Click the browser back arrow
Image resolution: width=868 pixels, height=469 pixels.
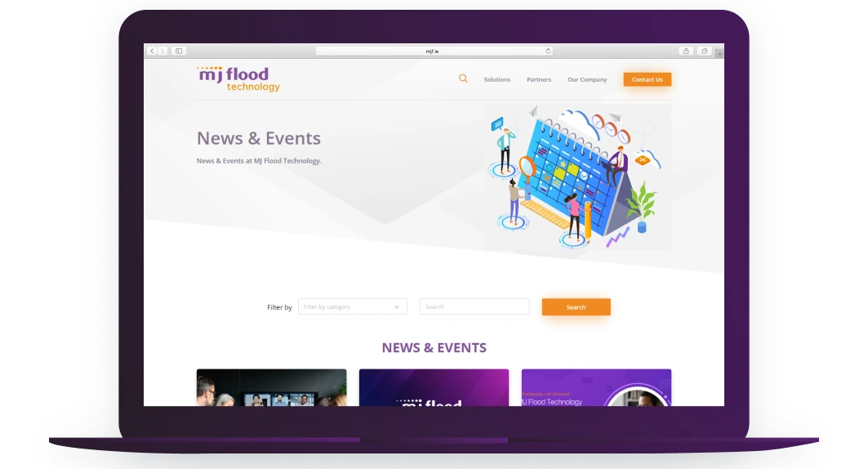point(152,51)
